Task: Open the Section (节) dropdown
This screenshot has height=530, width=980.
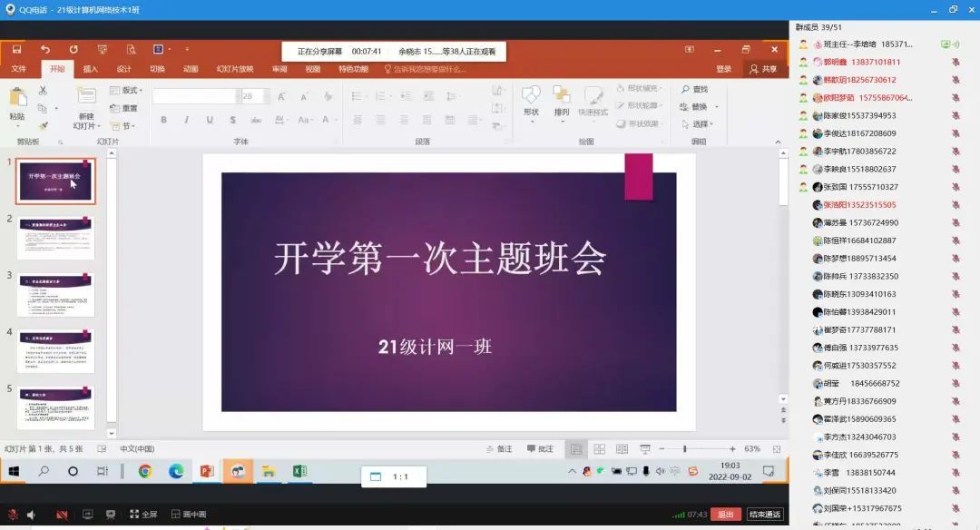Action: (x=122, y=125)
